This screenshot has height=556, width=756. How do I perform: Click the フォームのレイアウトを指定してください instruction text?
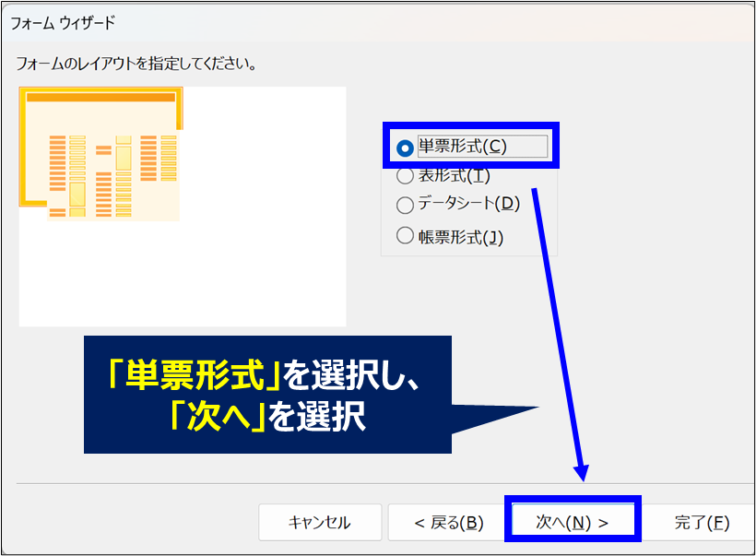click(x=136, y=65)
